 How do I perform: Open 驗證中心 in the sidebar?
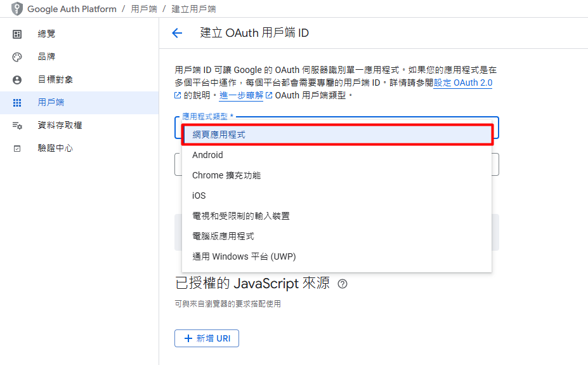(x=79, y=149)
